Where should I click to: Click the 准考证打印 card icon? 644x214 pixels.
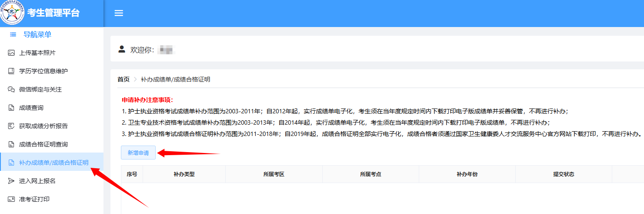pyautogui.click(x=11, y=199)
